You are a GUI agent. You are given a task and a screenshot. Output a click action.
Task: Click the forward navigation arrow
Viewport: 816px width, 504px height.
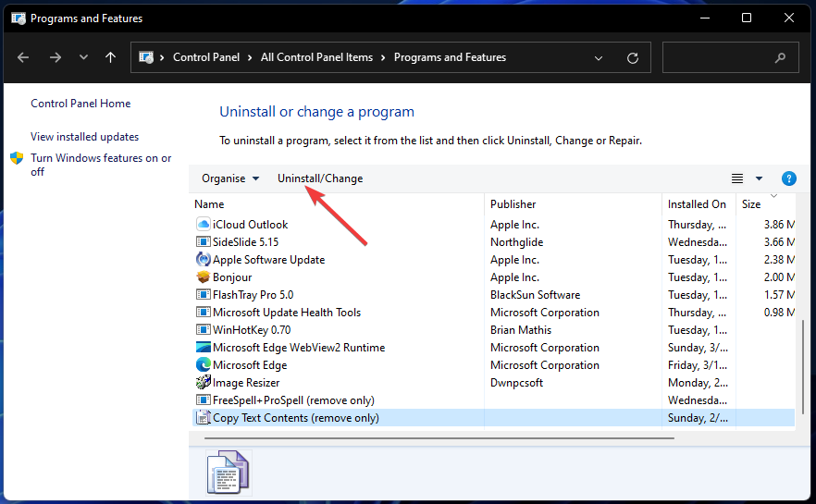point(56,57)
